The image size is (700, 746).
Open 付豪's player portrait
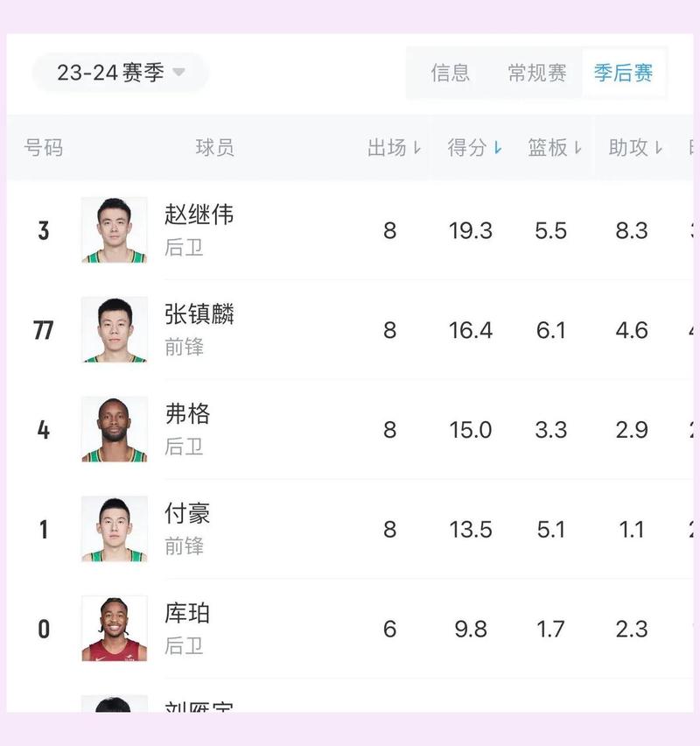pyautogui.click(x=114, y=528)
